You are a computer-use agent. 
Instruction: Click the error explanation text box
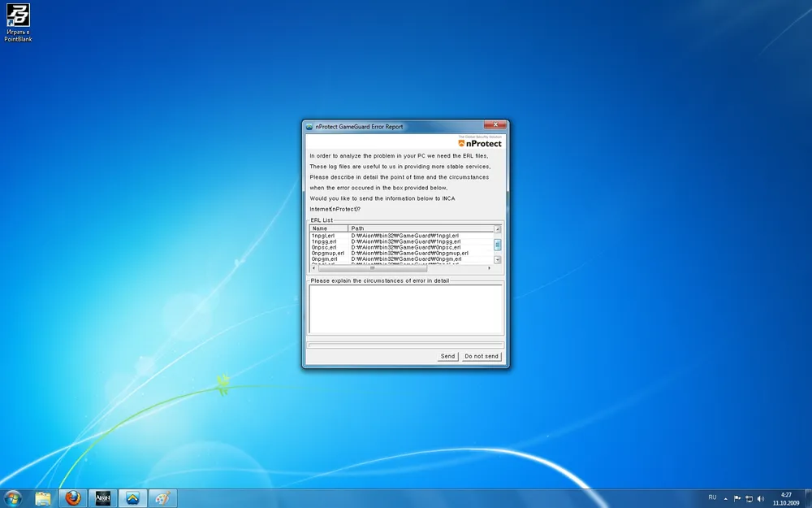pos(406,309)
